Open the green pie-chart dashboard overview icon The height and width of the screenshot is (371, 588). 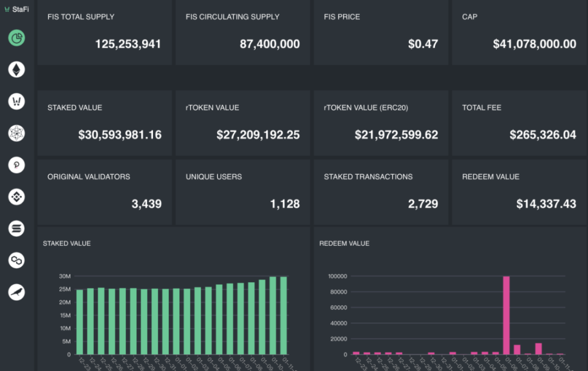click(16, 38)
